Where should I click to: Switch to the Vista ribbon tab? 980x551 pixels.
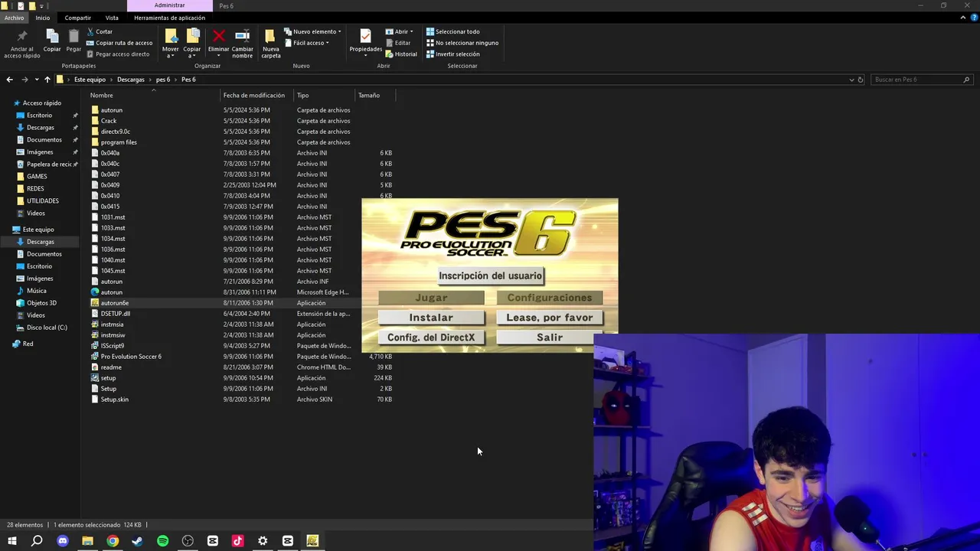pos(112,18)
